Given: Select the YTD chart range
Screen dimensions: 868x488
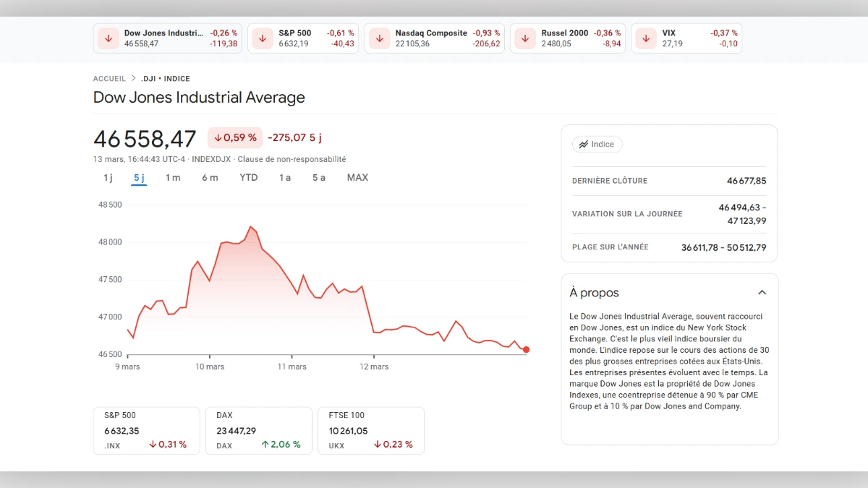Looking at the screenshot, I should [249, 178].
